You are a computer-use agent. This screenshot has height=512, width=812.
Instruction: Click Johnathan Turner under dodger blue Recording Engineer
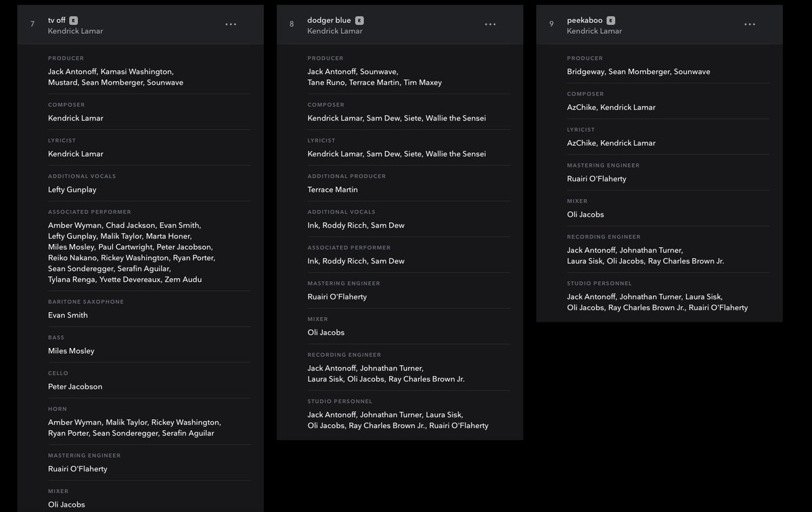tap(390, 370)
